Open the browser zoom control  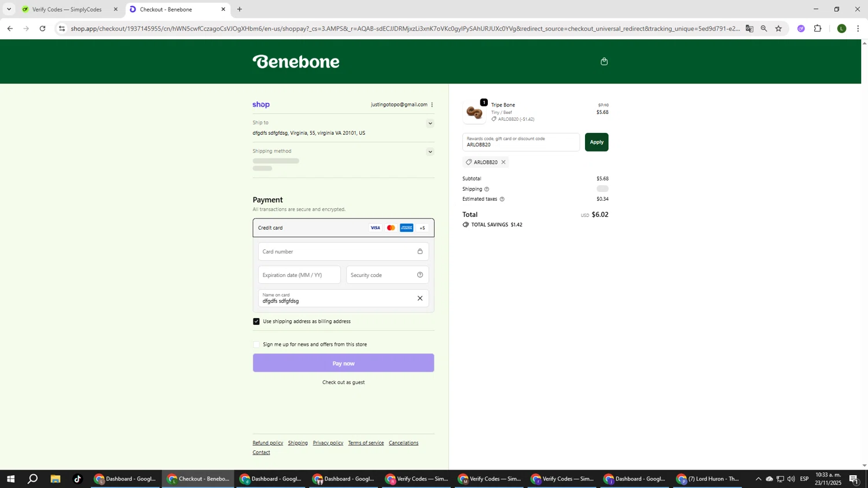[x=764, y=28]
